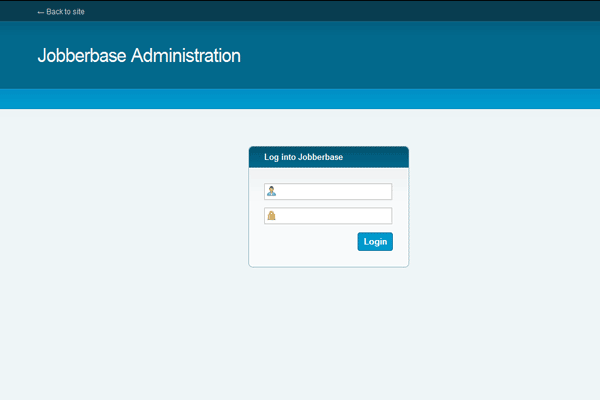The image size is (600, 400).
Task: Click the left arrow before Back to site
Action: tap(41, 12)
